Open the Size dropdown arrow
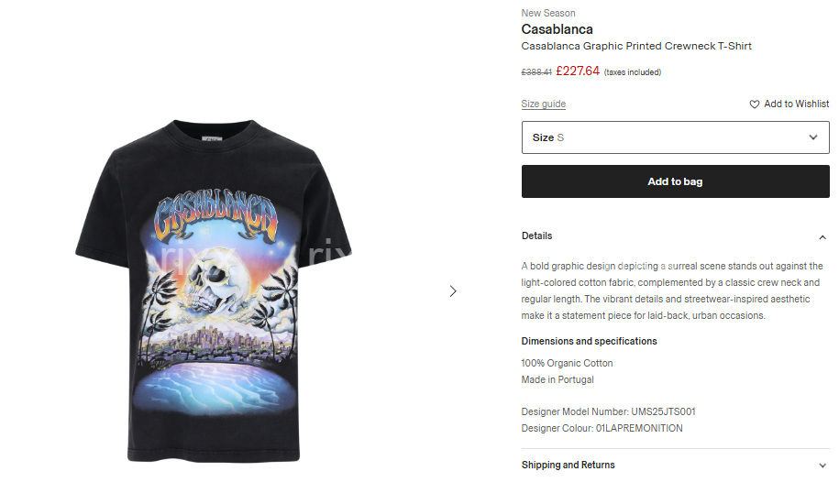Viewport: 839px width, 504px height. [812, 137]
